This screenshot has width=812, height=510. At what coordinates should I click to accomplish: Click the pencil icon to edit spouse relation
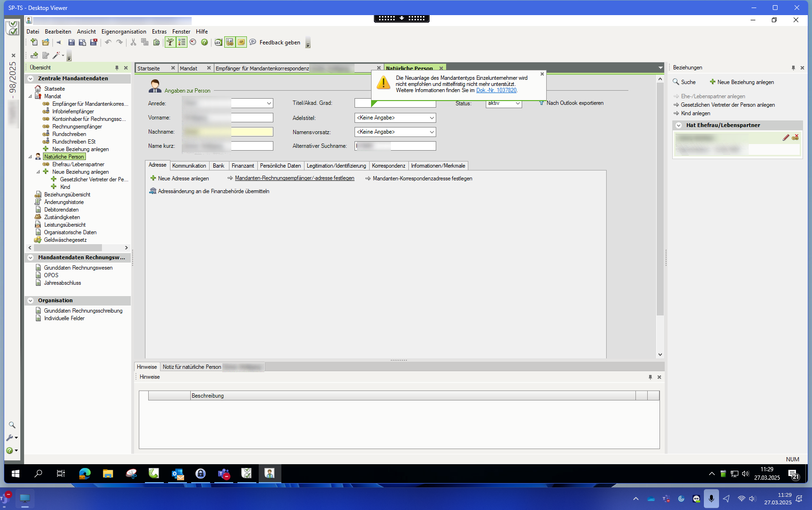[786, 137]
